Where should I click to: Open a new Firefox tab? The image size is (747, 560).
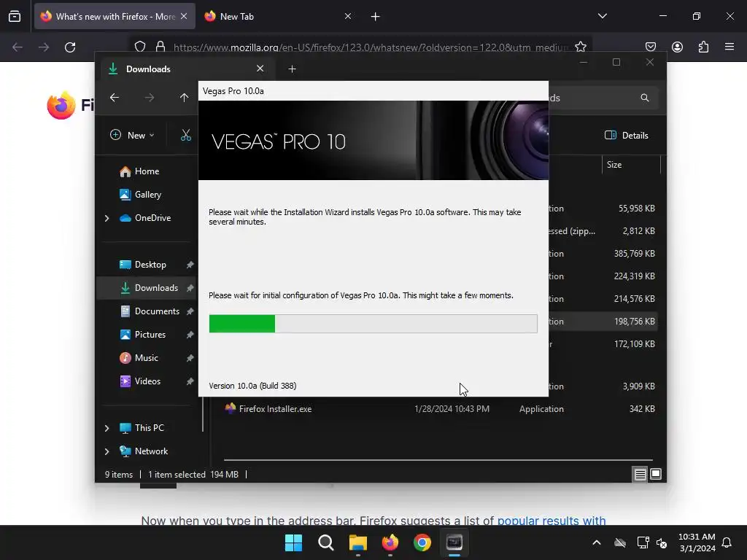click(376, 17)
